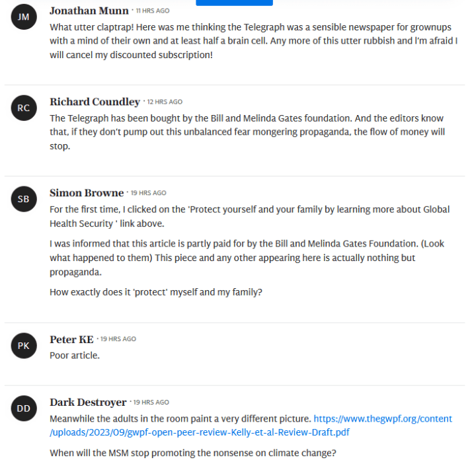Click the Peter KE username
Viewport: 476px width, 462px height.
pyautogui.click(x=71, y=339)
